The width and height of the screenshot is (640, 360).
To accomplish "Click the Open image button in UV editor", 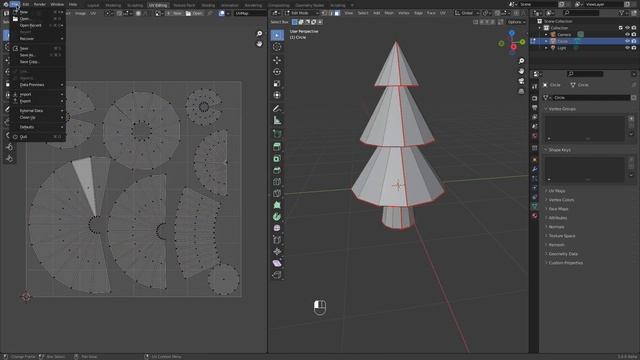I will 194,13.
